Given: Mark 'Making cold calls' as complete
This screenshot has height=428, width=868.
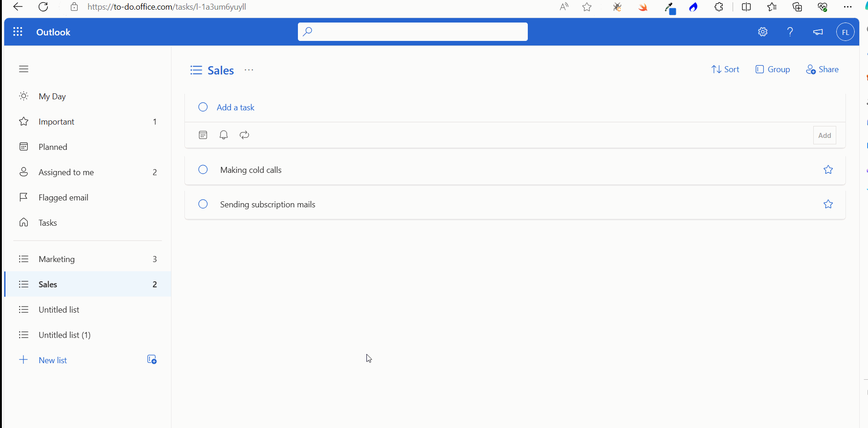Looking at the screenshot, I should (x=203, y=169).
